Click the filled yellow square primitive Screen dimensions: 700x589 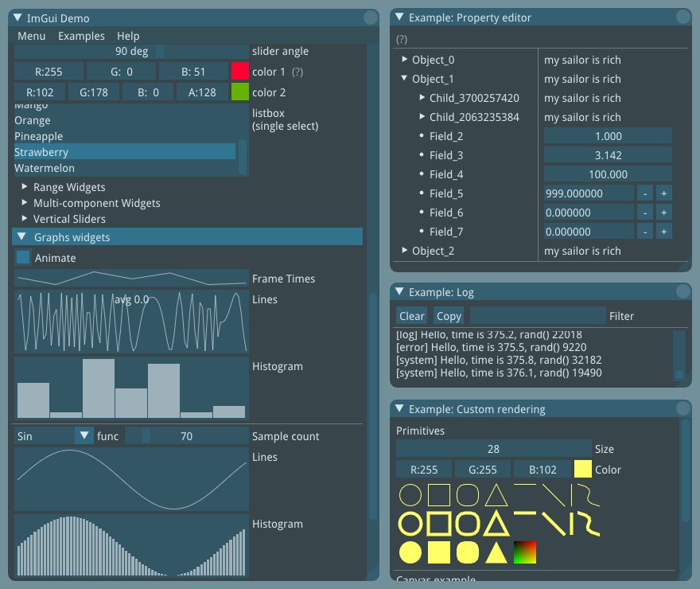pos(437,552)
